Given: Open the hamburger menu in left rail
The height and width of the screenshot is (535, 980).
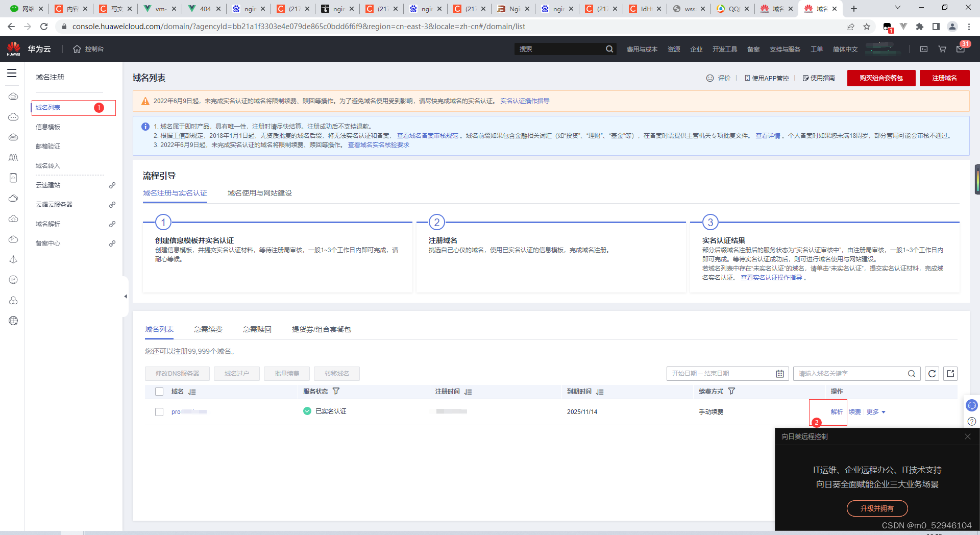Looking at the screenshot, I should [x=12, y=73].
